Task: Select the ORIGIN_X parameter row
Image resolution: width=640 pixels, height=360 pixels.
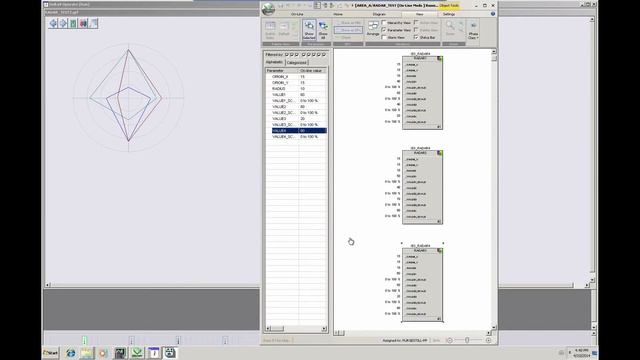Action: (x=296, y=76)
